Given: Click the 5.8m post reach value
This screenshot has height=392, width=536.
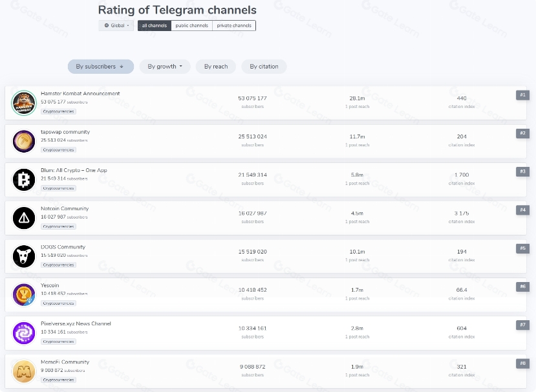Looking at the screenshot, I should click(357, 175).
